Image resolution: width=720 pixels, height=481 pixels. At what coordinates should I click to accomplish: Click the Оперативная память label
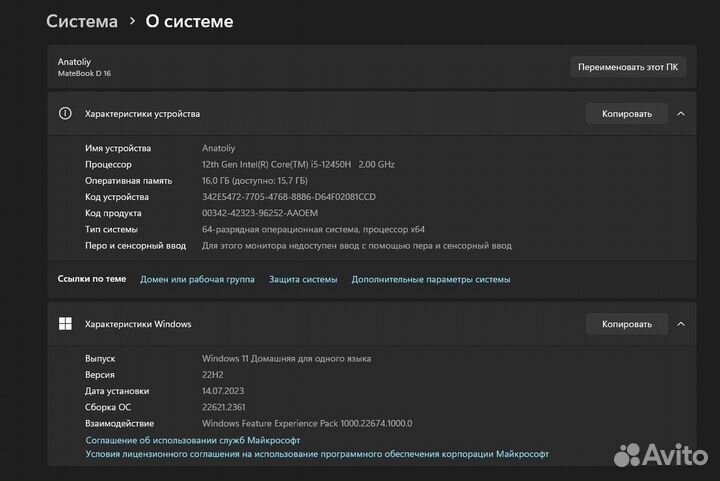tap(129, 180)
